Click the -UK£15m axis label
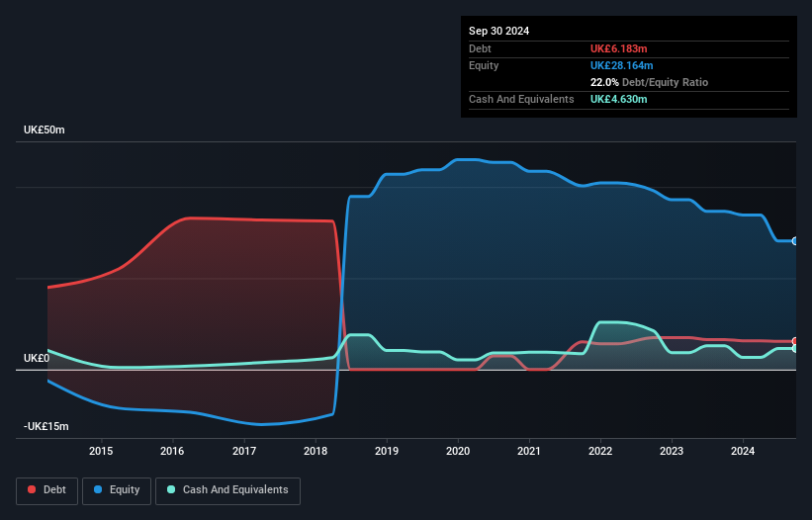 pyautogui.click(x=46, y=426)
